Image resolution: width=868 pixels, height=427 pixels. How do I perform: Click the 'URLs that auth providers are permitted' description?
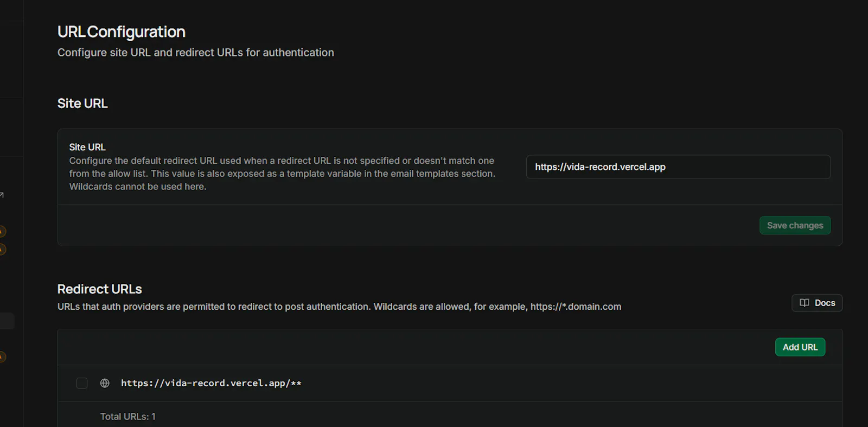(x=339, y=307)
